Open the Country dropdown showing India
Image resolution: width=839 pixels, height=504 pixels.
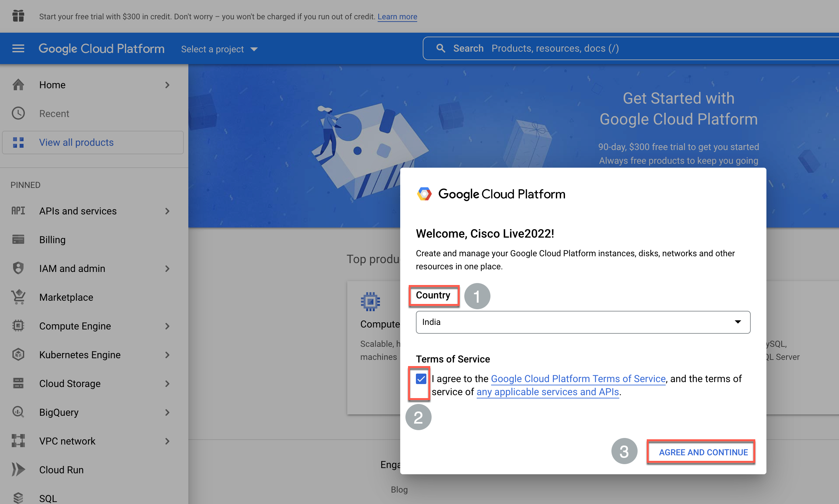(583, 322)
